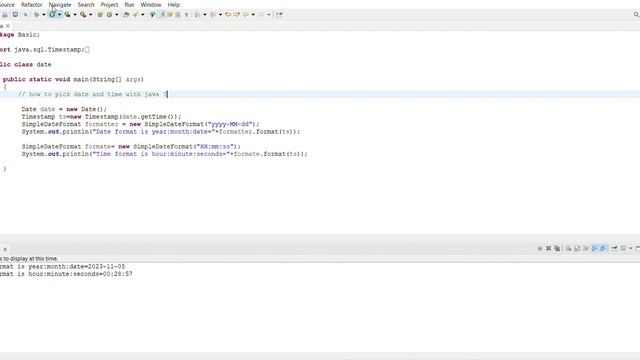
Task: Remove Launch with single X icon
Action: tap(549, 248)
